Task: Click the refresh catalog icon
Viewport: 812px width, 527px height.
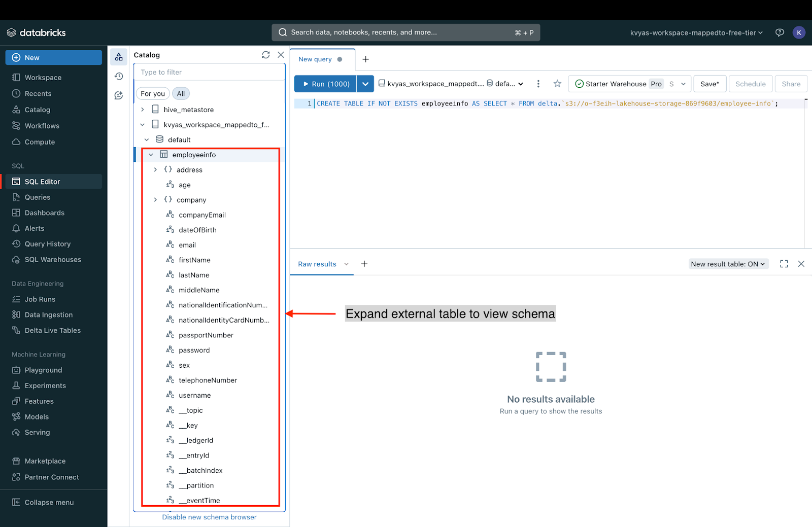Action: click(265, 55)
